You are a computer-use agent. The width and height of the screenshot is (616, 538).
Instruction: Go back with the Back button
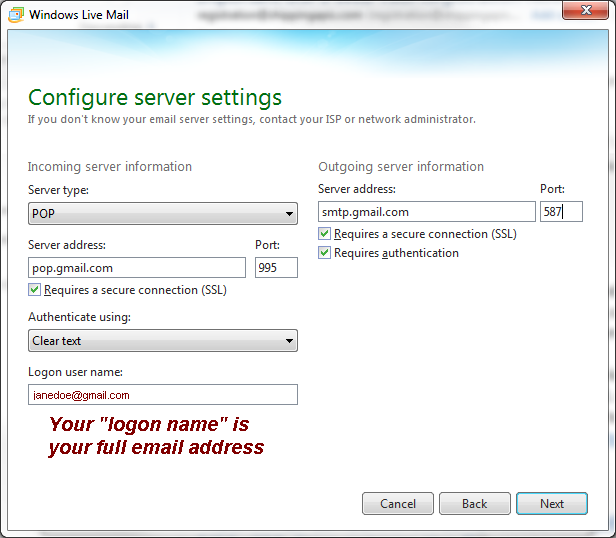pyautogui.click(x=475, y=503)
